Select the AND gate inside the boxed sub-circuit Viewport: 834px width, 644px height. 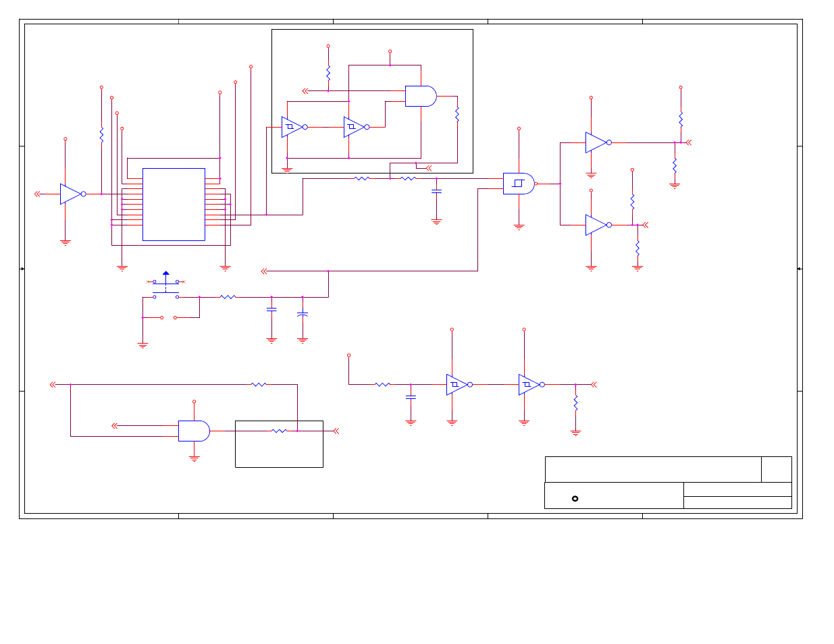(x=421, y=96)
